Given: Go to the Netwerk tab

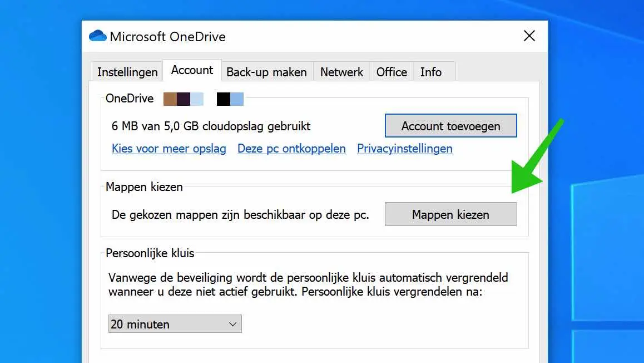Looking at the screenshot, I should coord(341,72).
